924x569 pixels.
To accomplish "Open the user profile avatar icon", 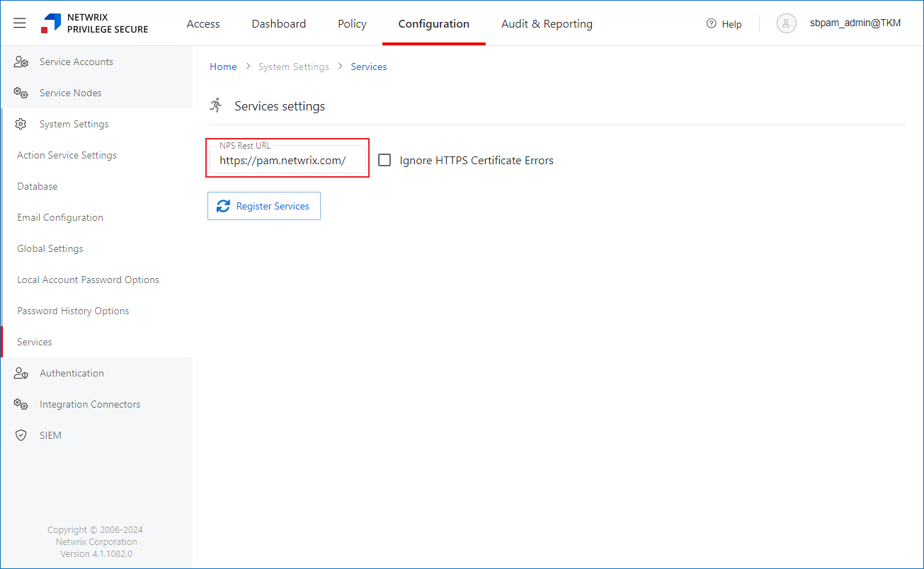I will [x=786, y=23].
